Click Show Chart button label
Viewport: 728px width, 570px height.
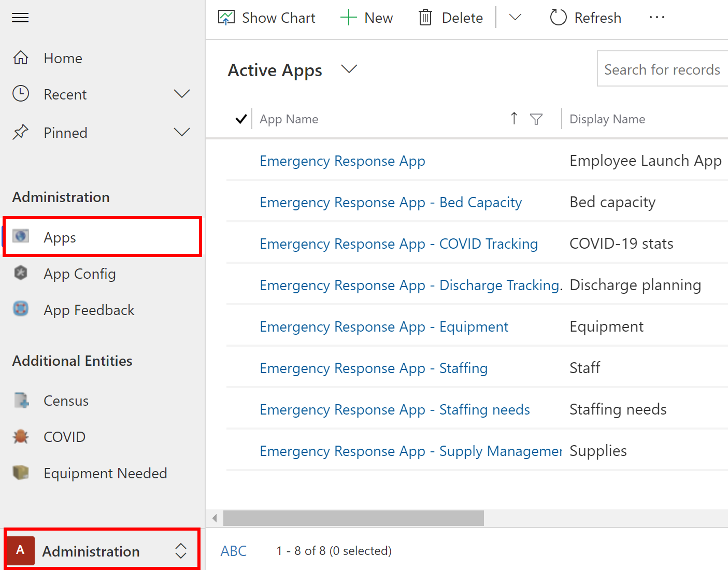coord(279,18)
